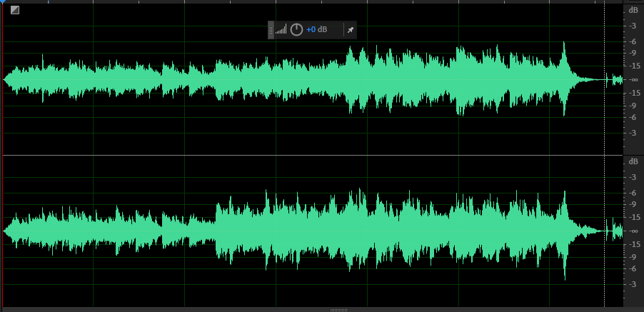
Task: Click the round gain knob on the HUD
Action: 296,30
